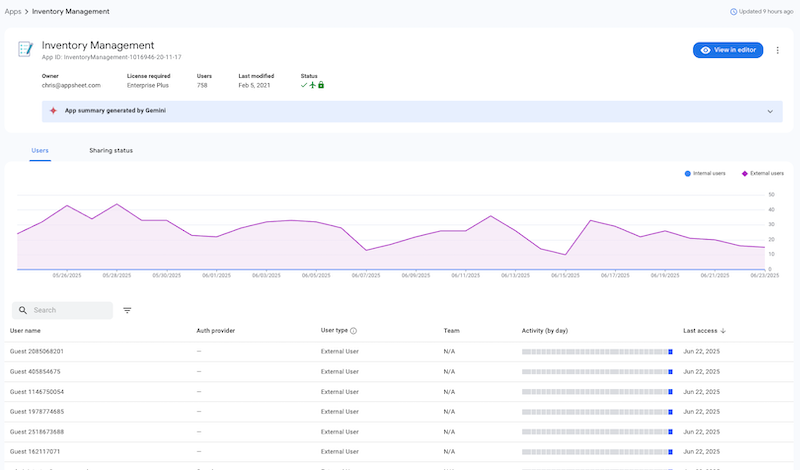Click the Inventory Management app icon
The image size is (800, 470).
pos(26,49)
